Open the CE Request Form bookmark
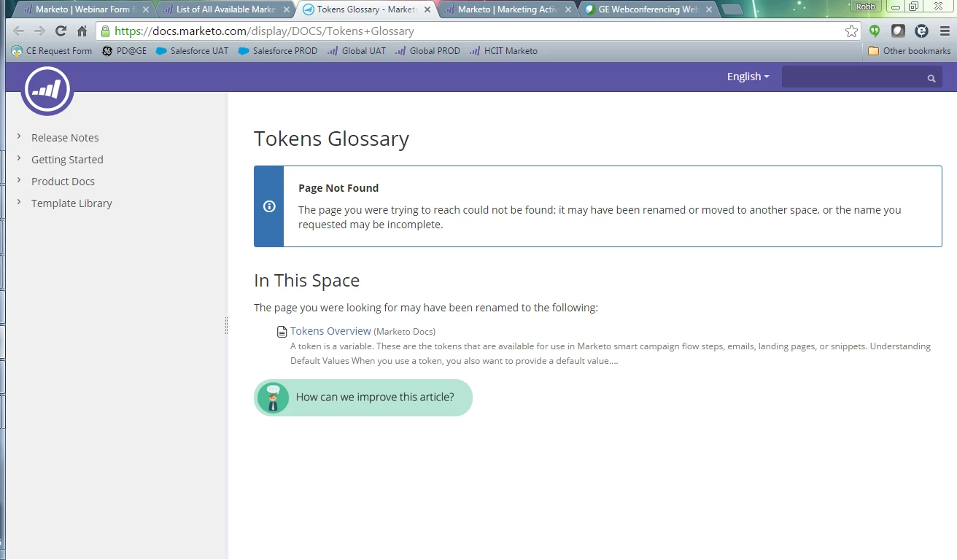Screen dimensions: 957x560 point(52,51)
